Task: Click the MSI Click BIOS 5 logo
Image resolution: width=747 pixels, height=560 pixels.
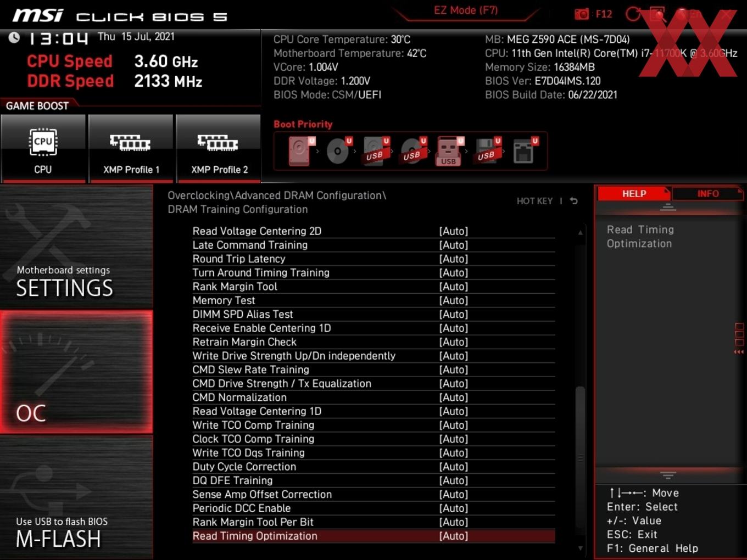Action: 120,15
